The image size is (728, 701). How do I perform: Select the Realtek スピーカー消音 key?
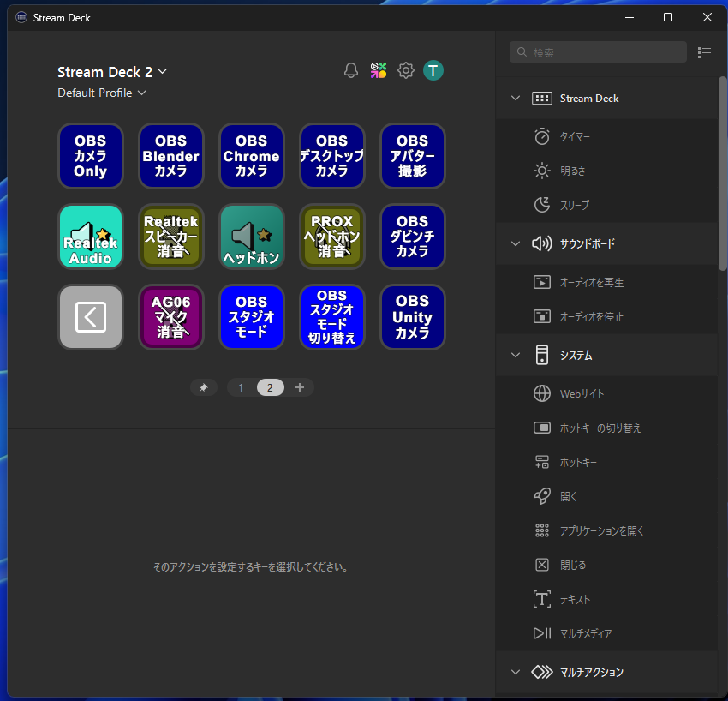[x=170, y=237]
